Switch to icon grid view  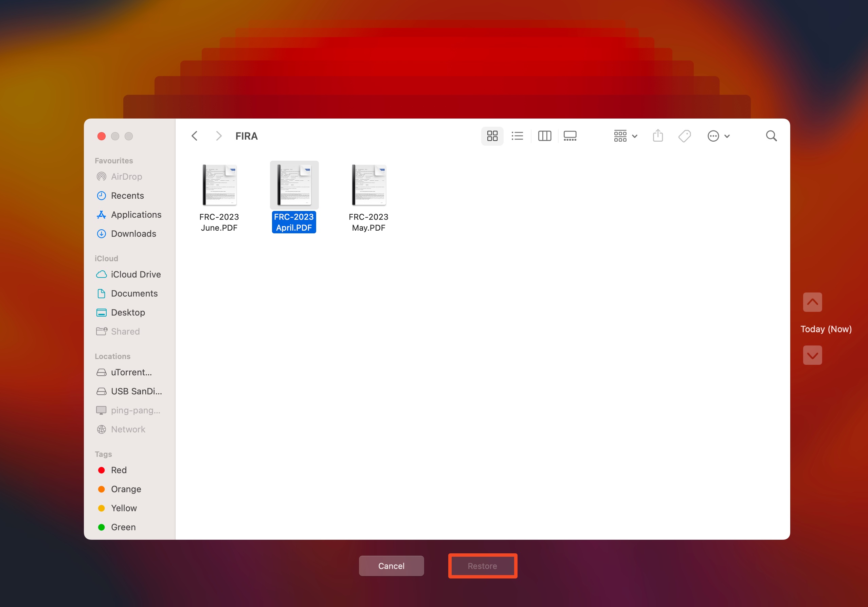pos(493,135)
